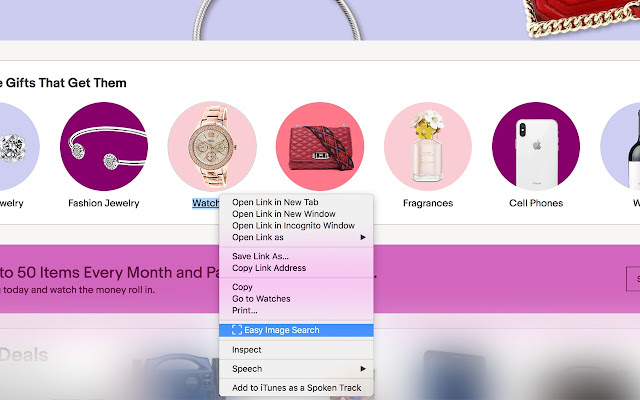Click the Cell Phones label link
The width and height of the screenshot is (640, 400).
tap(536, 203)
